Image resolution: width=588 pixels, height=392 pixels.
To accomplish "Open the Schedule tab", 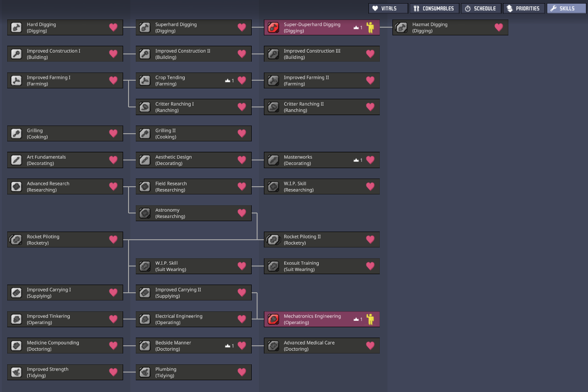I will (481, 9).
